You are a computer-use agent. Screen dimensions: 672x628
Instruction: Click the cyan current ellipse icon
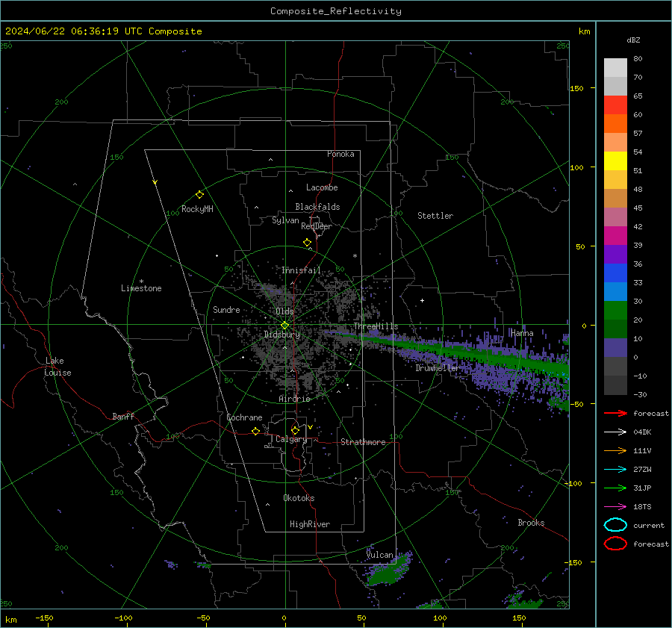coord(615,525)
